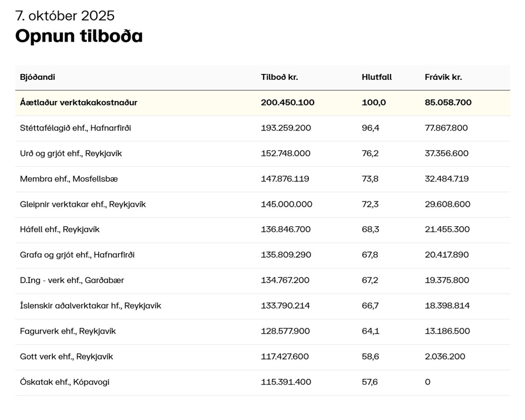Click the Opnun tilboða heading

point(79,36)
